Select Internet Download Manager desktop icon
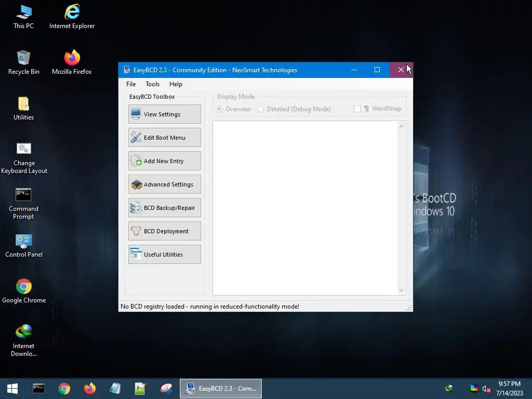The width and height of the screenshot is (532, 399). [24, 340]
